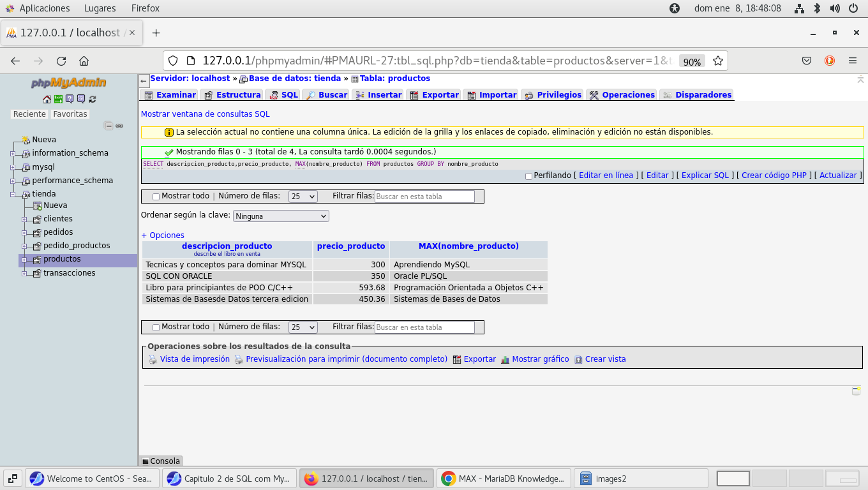The height and width of the screenshot is (490, 868).
Task: Check the upper Mostrar todo checkbox
Action: click(x=156, y=197)
